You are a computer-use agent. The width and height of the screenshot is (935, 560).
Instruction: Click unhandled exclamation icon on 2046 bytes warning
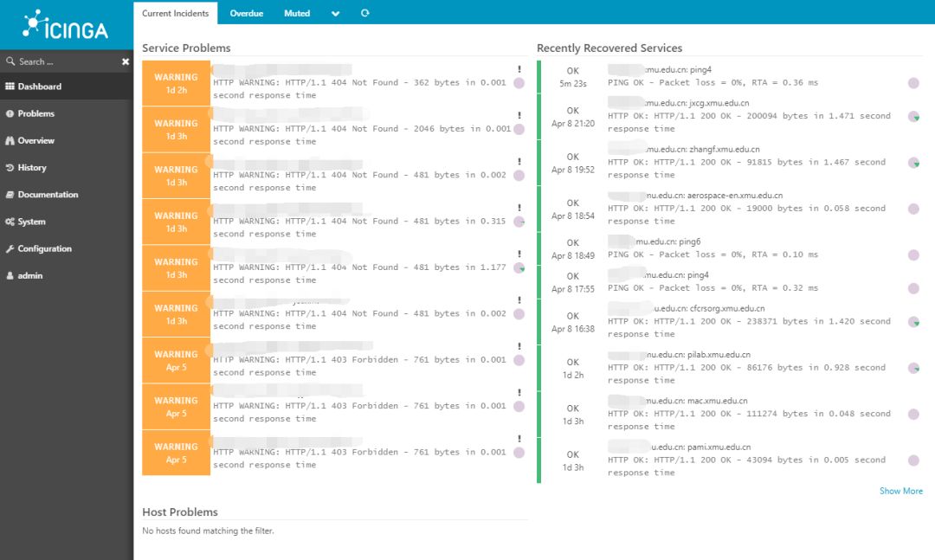(519, 115)
